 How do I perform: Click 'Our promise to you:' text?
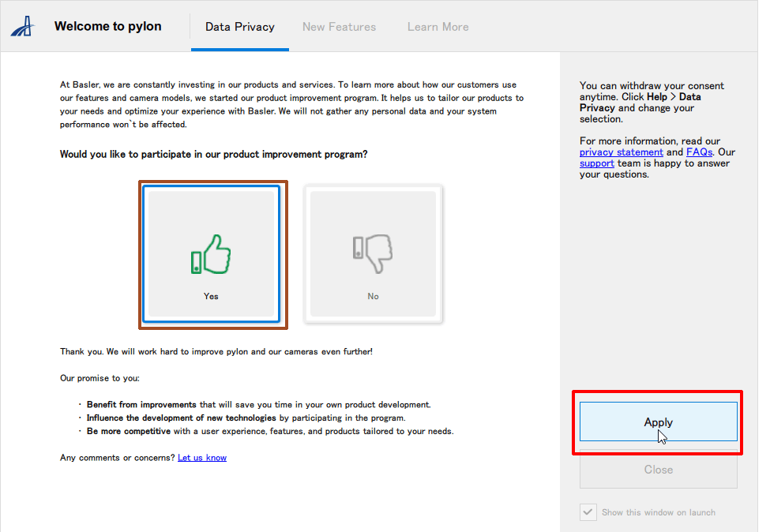[x=100, y=378]
